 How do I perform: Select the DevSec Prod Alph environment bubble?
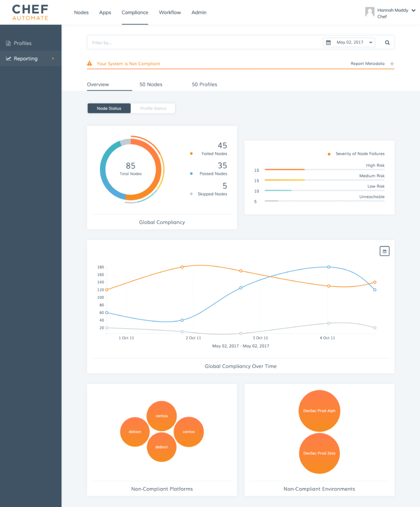pyautogui.click(x=319, y=411)
